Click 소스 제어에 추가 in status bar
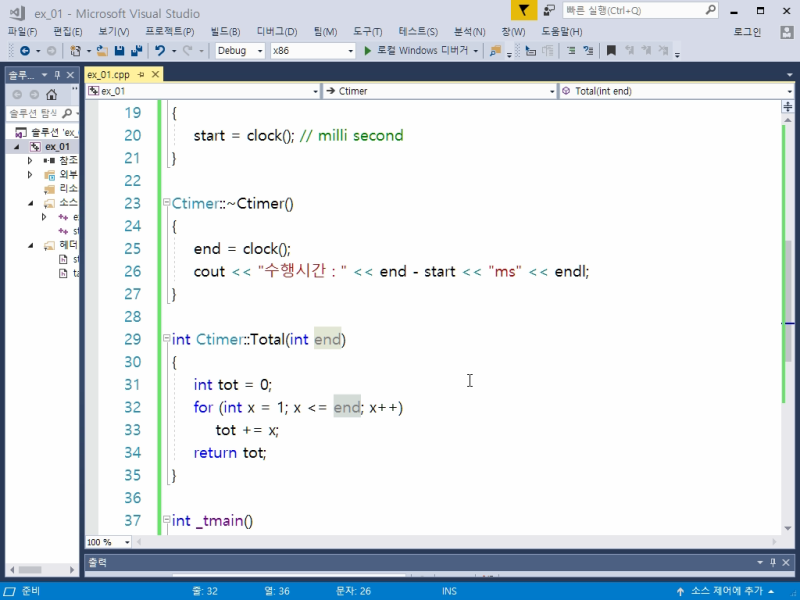This screenshot has width=800, height=600. coord(727,591)
